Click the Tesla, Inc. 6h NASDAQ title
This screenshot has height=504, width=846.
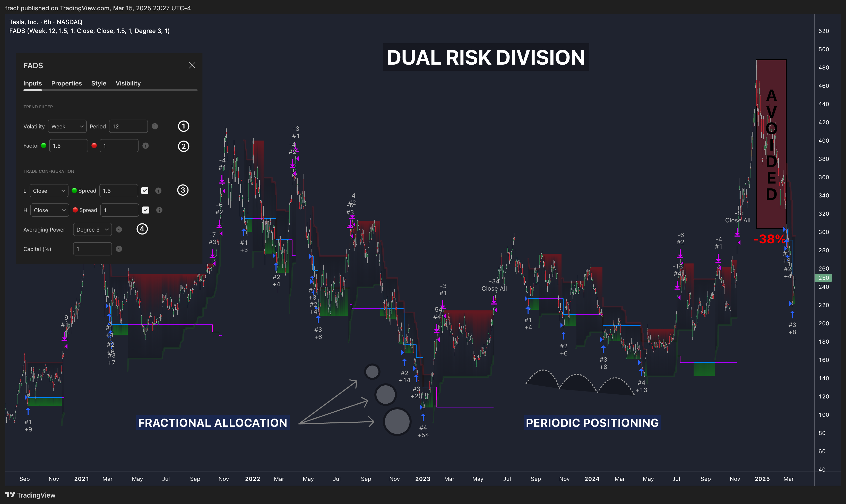pyautogui.click(x=46, y=22)
